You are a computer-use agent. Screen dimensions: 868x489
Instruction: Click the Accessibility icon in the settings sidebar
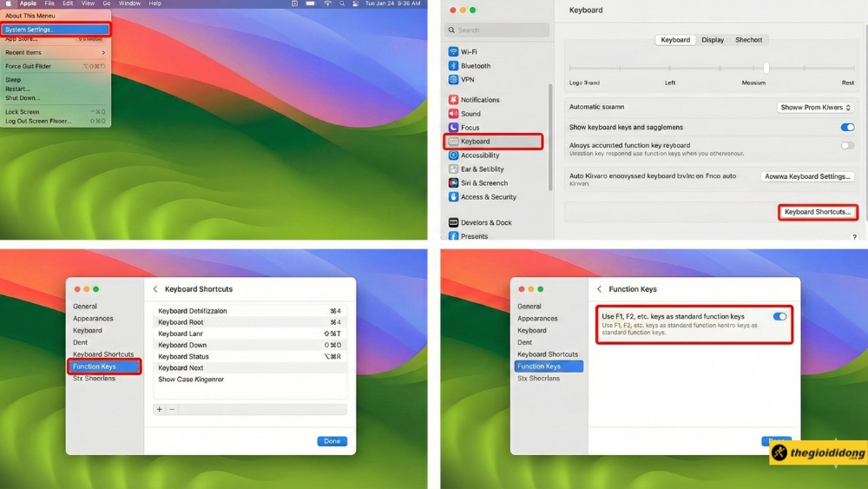point(453,155)
